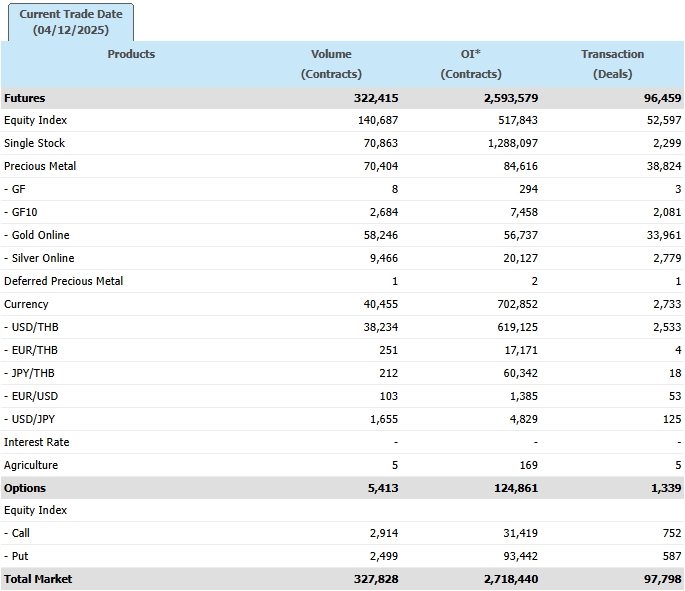
Task: Click the Currency row label
Action: pos(27,305)
